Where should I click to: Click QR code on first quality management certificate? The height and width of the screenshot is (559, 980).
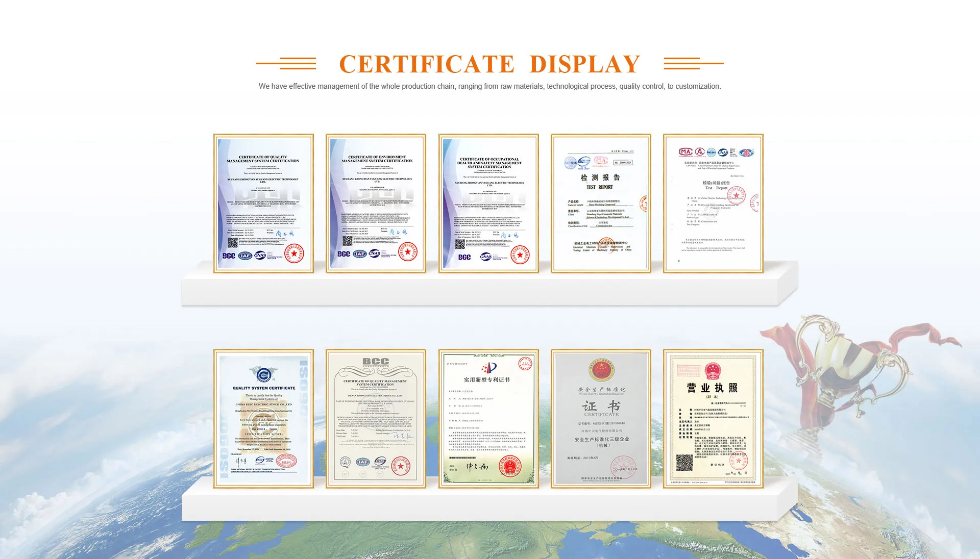click(x=233, y=243)
